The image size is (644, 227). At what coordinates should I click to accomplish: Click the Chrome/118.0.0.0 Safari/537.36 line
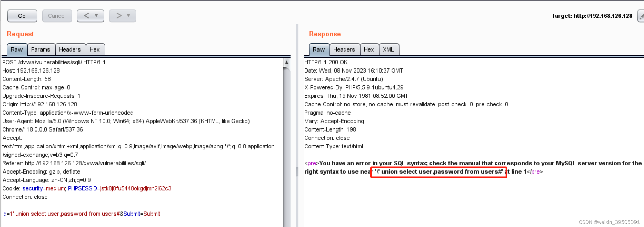[43, 129]
